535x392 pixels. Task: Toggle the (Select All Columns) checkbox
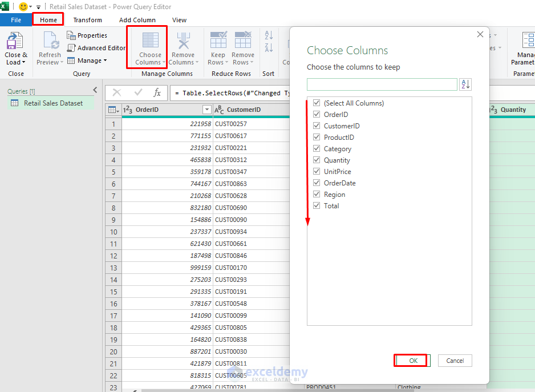click(x=317, y=103)
